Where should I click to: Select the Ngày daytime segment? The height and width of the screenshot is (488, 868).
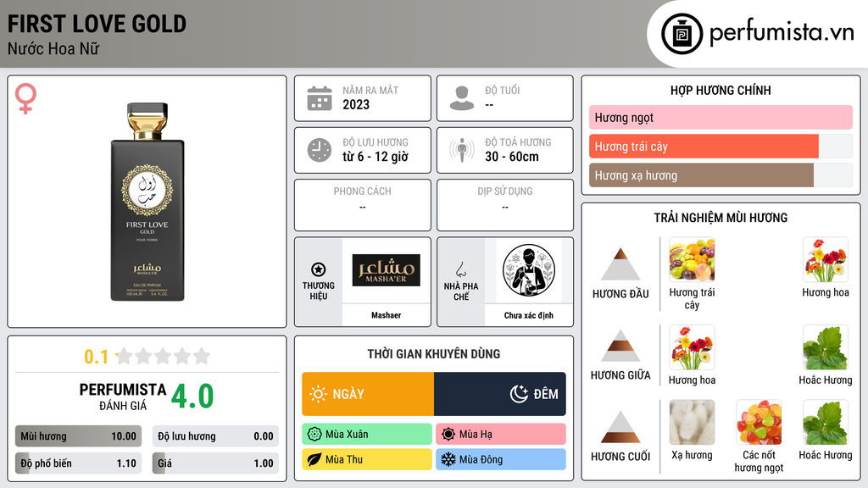pyautogui.click(x=368, y=394)
